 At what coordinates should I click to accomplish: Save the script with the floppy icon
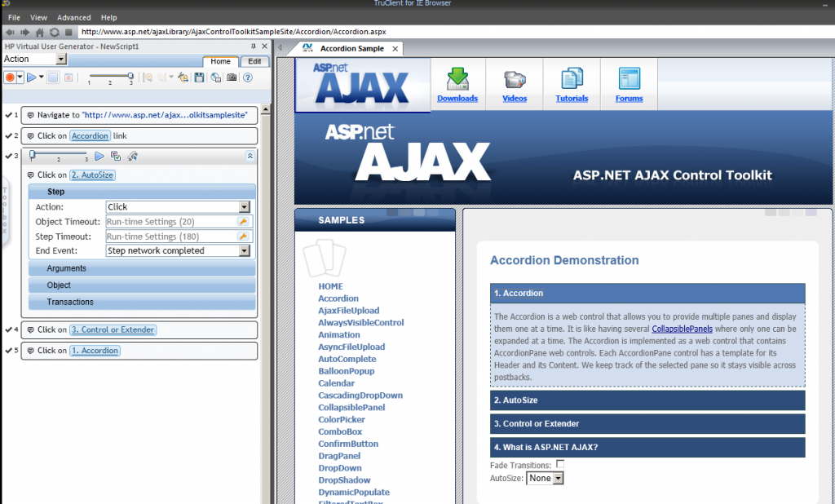coord(199,77)
